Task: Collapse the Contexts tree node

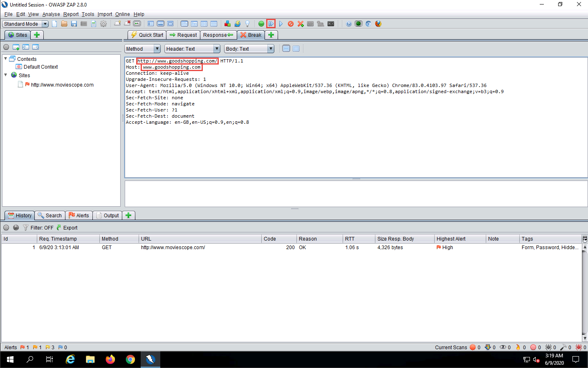Action: (x=6, y=59)
